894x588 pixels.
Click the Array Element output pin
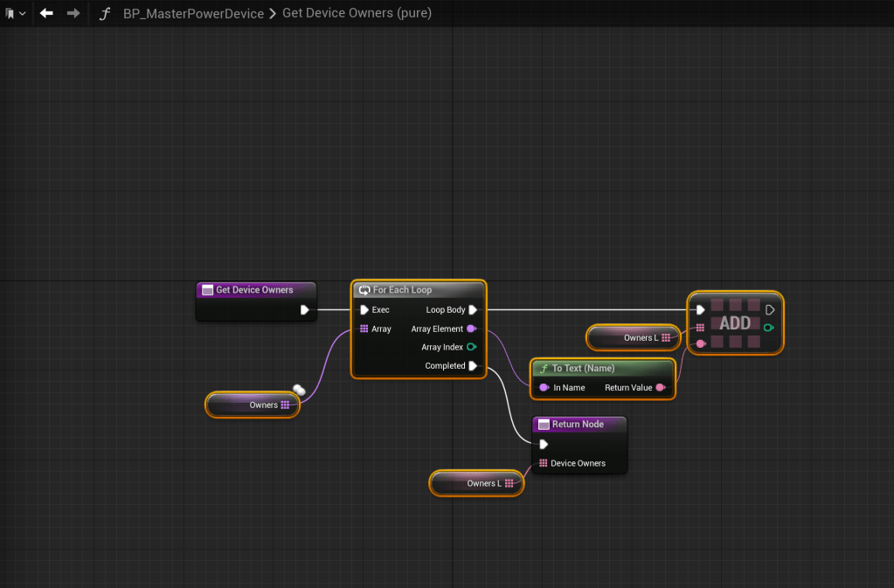click(x=471, y=329)
